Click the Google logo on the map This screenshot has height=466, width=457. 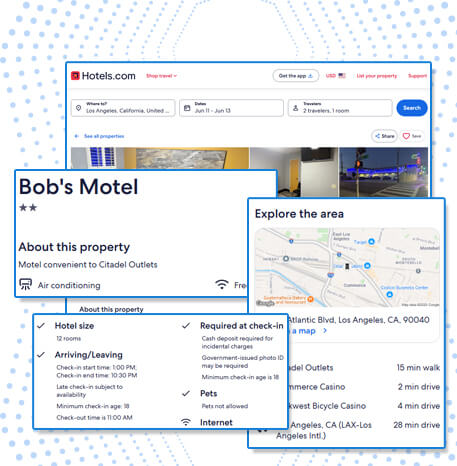coord(265,303)
